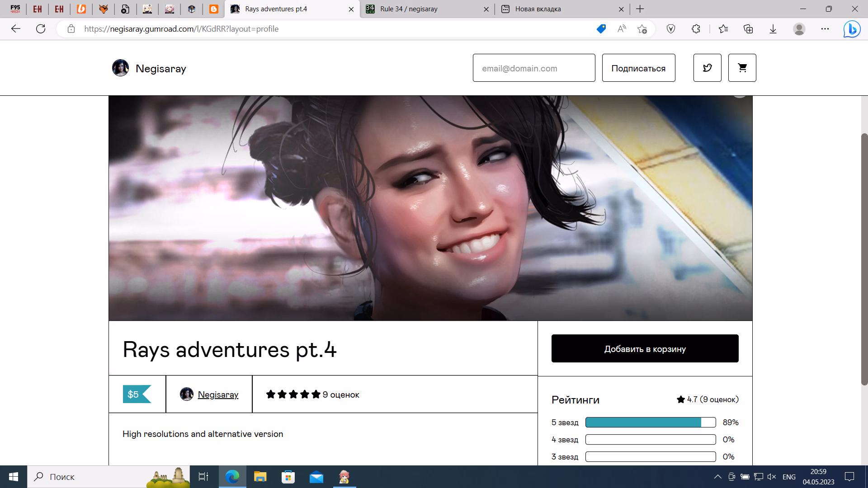Open the Twitter profile icon button
Screen dimensions: 868x488
707,68
